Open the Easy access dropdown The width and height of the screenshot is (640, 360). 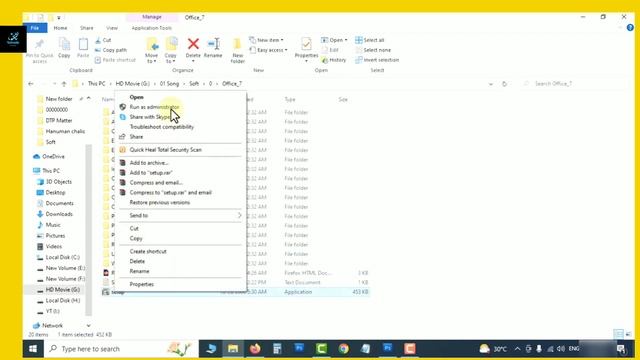click(x=268, y=50)
